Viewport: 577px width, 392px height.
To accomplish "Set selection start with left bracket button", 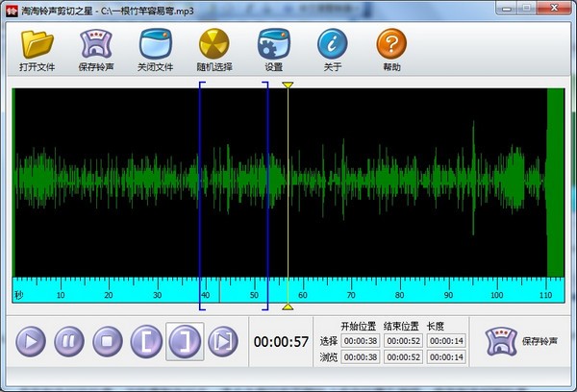I will 145,341.
